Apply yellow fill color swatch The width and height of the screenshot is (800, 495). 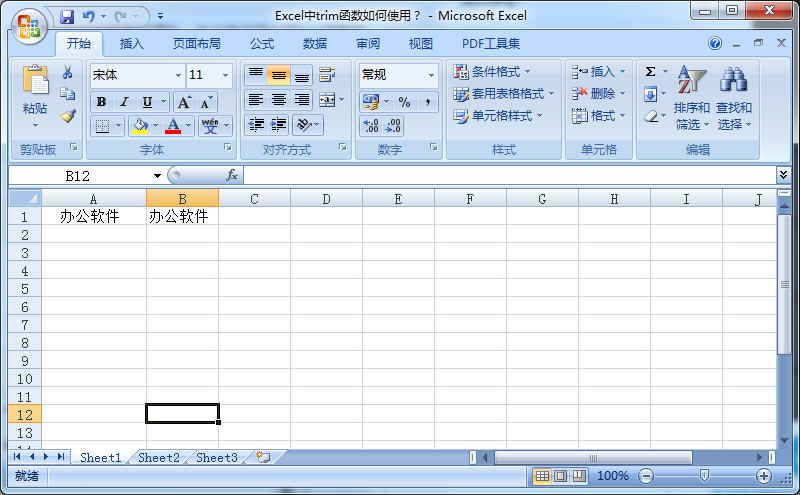pyautogui.click(x=139, y=126)
